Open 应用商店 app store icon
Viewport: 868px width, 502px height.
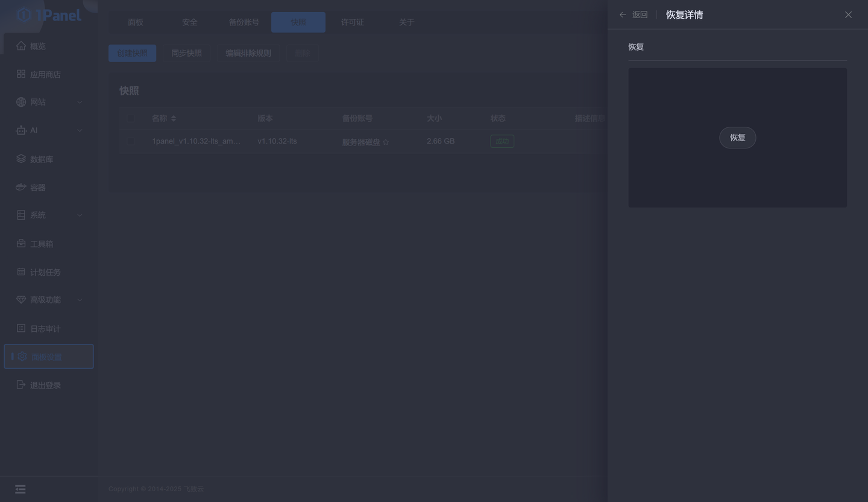pos(21,74)
